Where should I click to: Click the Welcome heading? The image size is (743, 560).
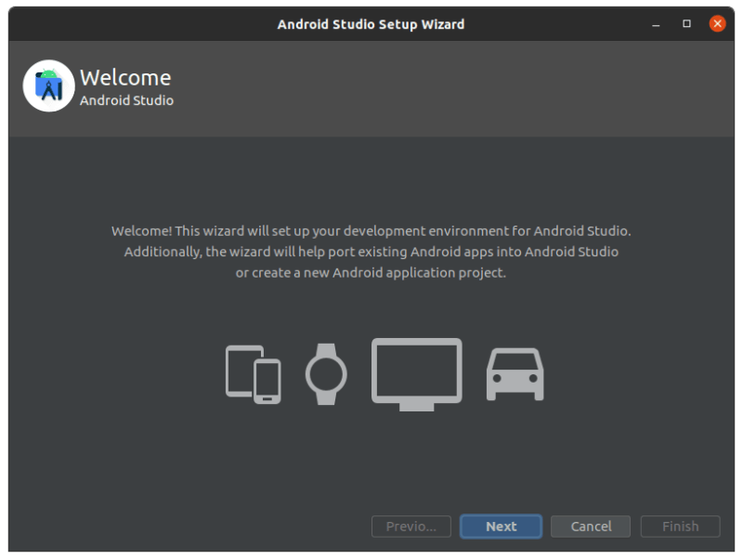pyautogui.click(x=125, y=78)
